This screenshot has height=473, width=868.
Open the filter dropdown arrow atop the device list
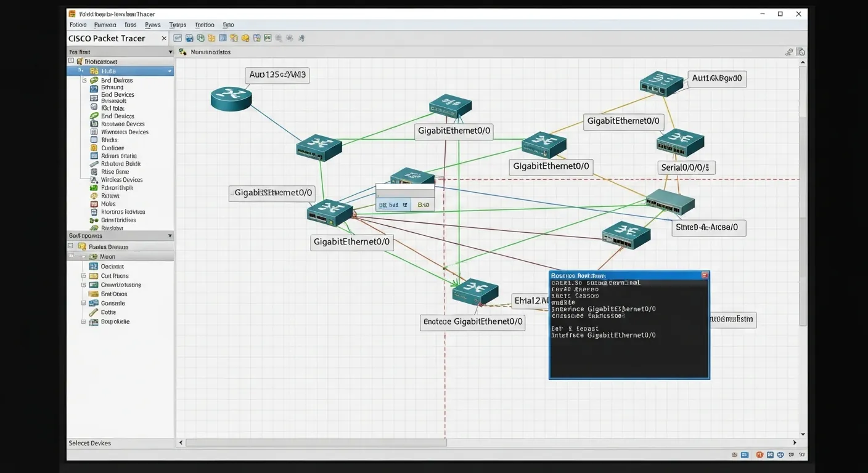coord(171,52)
